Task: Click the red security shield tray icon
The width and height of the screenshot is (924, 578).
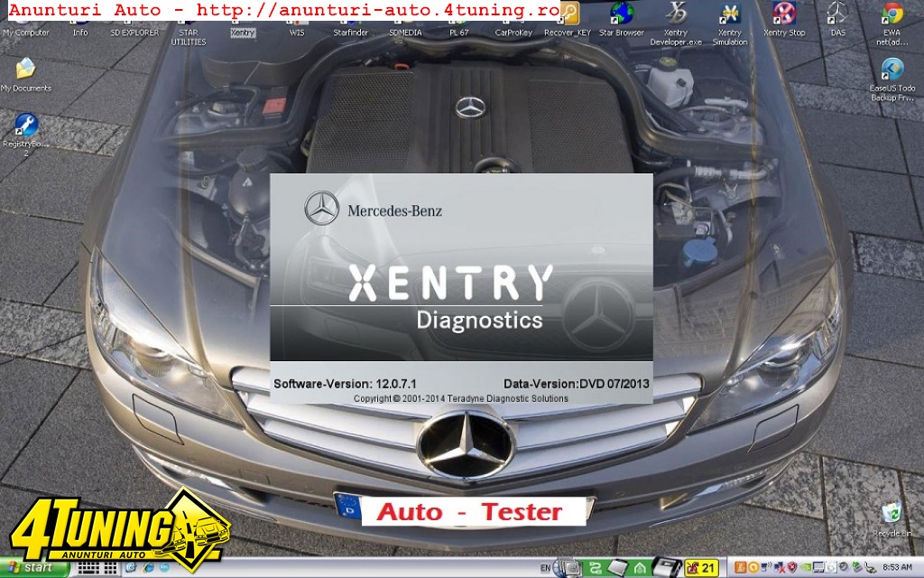Action: [792, 567]
